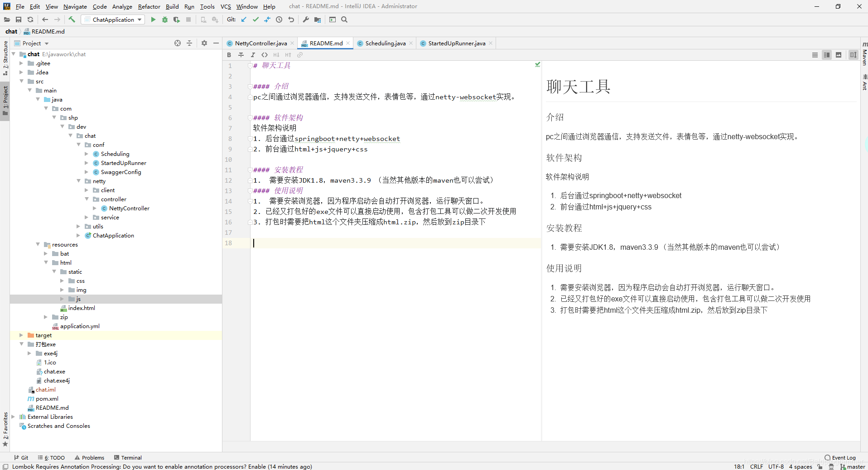Switch to Preview Only view mode
Viewport: 868px width, 470px height.
pos(839,55)
